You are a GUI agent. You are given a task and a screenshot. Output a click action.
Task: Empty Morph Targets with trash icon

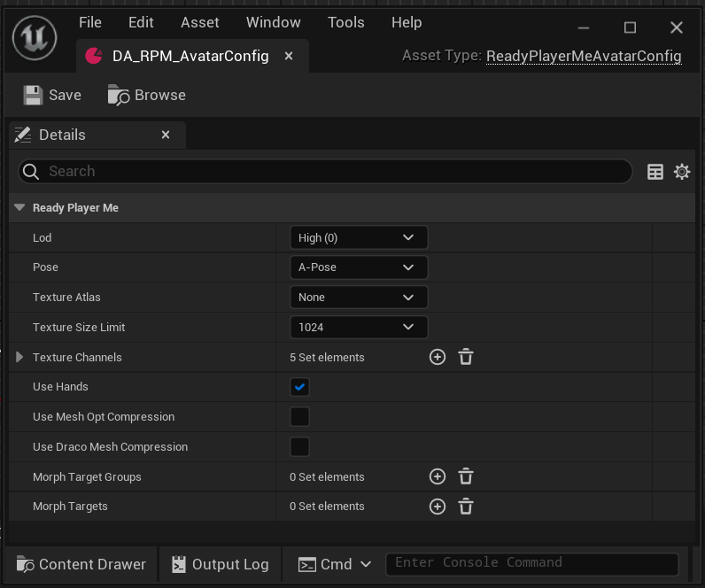coord(466,507)
